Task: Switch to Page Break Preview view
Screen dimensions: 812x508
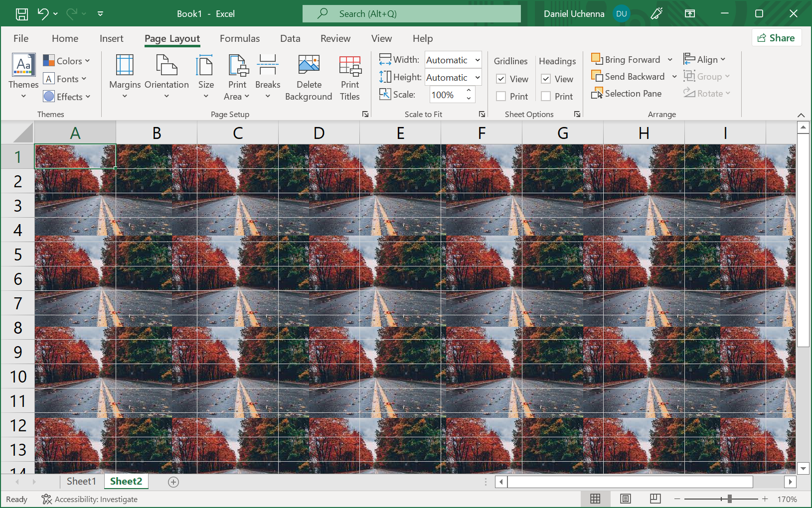Action: [x=655, y=499]
